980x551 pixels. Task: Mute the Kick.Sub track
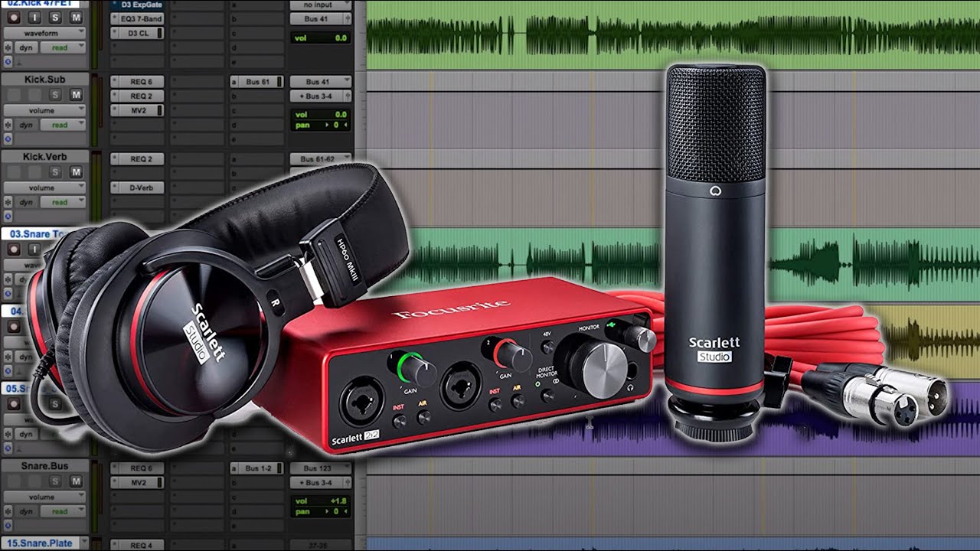pos(76,95)
